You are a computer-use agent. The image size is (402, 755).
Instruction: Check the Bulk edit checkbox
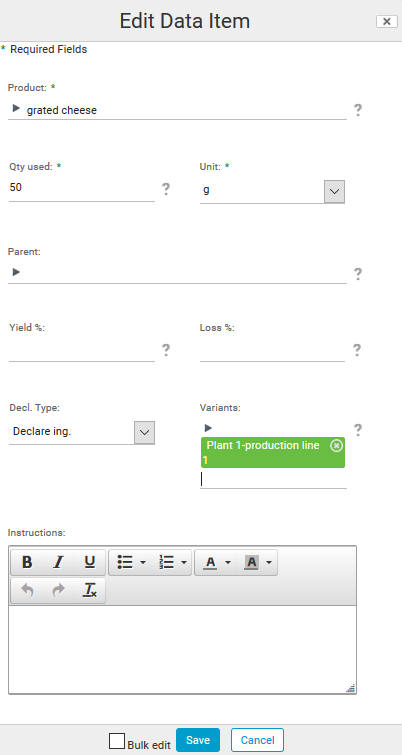(117, 741)
